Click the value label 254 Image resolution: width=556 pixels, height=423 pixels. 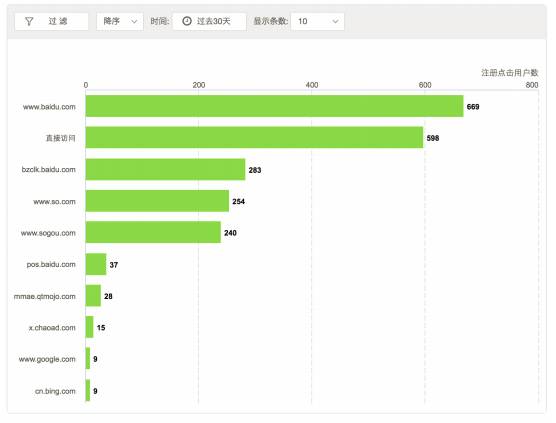(x=239, y=201)
